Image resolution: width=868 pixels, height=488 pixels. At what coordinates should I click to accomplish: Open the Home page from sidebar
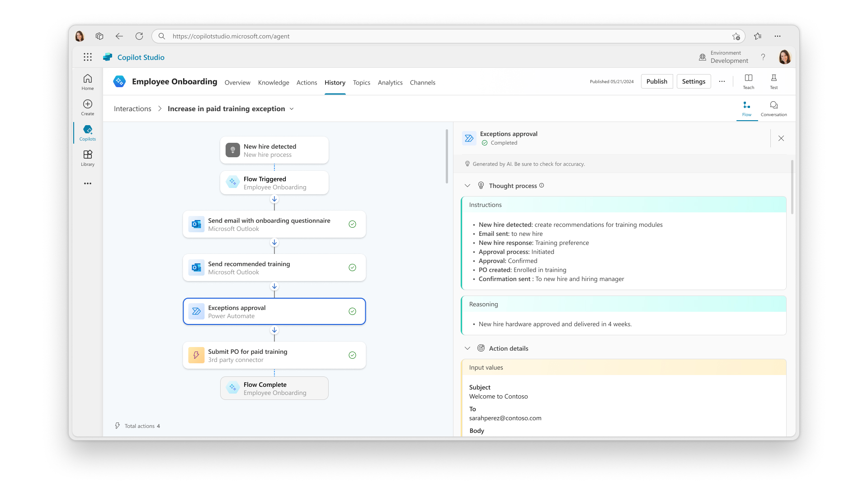(87, 81)
